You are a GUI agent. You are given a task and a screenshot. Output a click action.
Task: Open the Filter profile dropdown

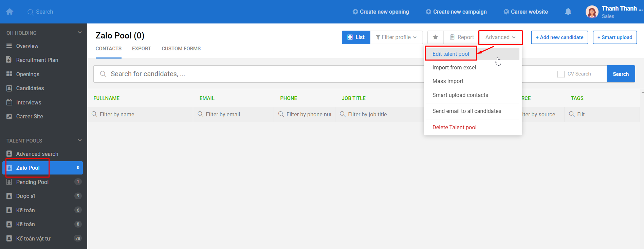397,37
